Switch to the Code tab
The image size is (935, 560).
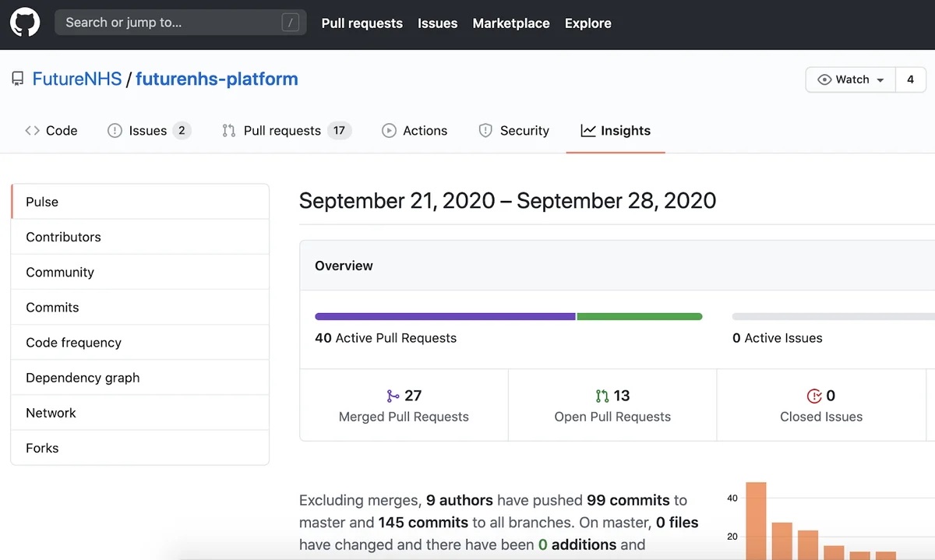51,131
